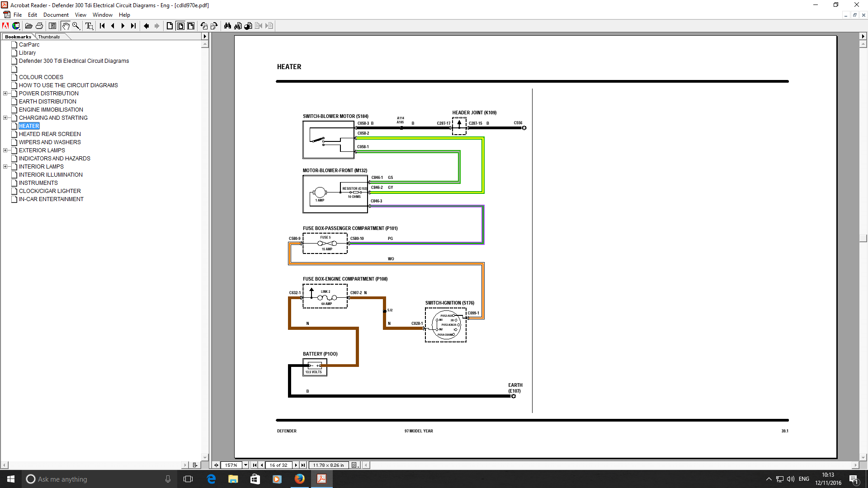
Task: Select the Bookmarks tab
Action: (18, 37)
